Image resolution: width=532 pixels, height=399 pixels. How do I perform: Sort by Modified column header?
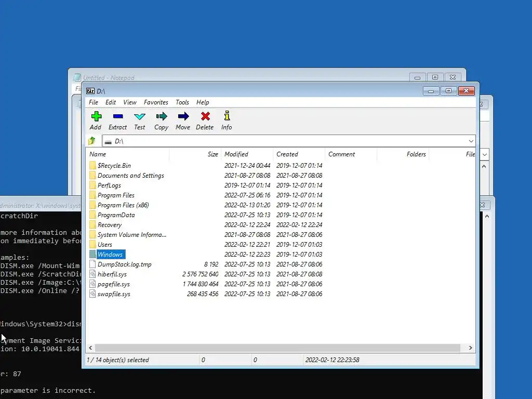247,154
